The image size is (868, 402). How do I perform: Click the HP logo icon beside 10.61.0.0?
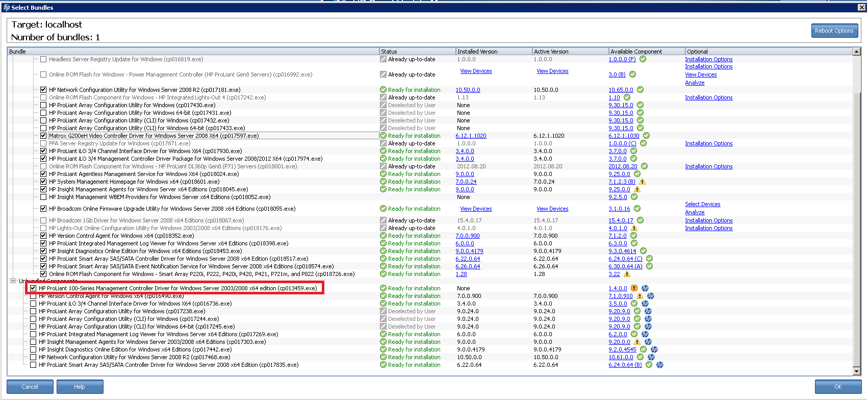pos(651,357)
